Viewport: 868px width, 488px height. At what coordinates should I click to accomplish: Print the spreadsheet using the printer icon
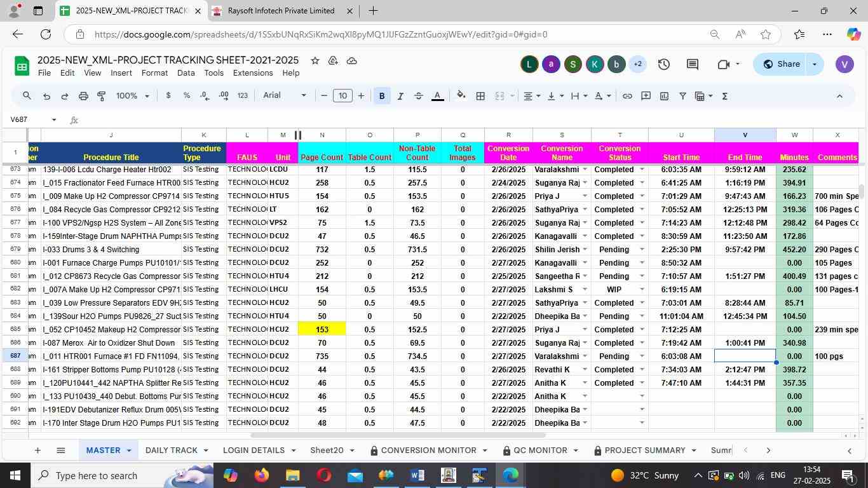tap(83, 96)
